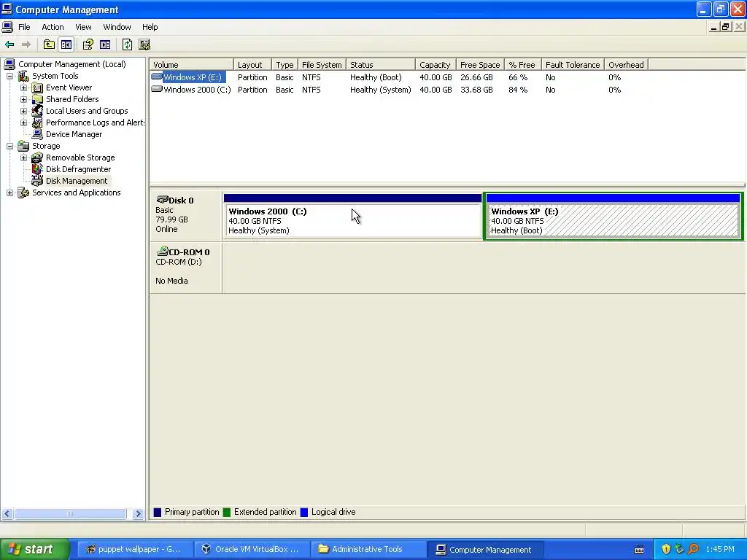Click the magnifier tray icon
The width and height of the screenshot is (747, 560).
click(x=694, y=549)
